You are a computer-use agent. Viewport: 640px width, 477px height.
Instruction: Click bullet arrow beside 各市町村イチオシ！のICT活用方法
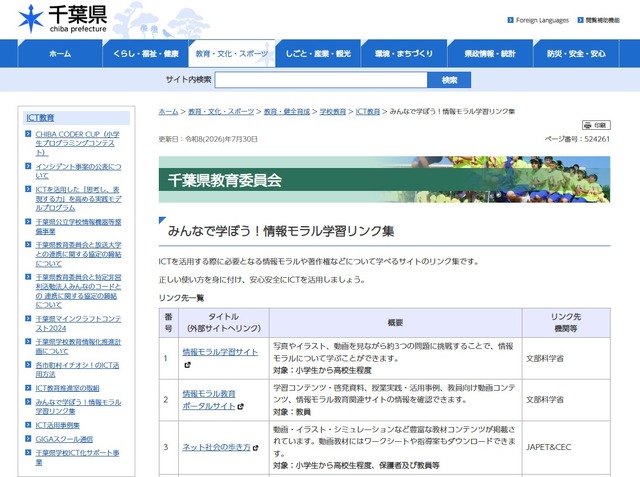point(28,364)
